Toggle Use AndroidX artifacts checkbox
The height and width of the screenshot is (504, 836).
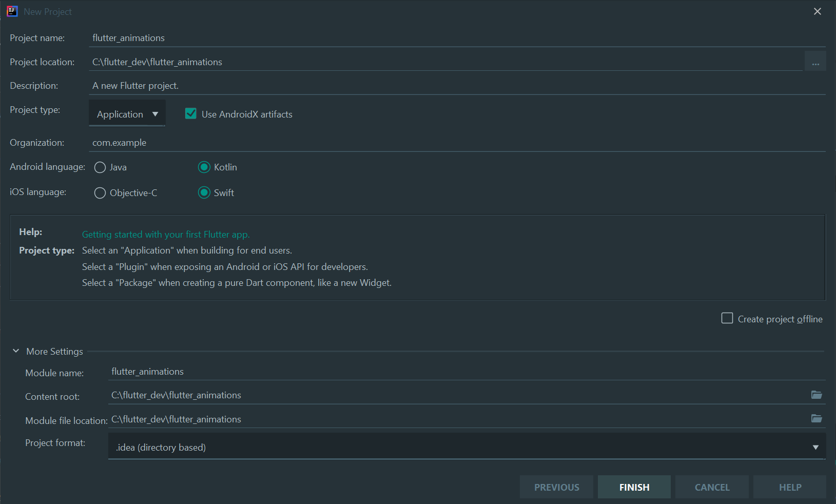(191, 113)
